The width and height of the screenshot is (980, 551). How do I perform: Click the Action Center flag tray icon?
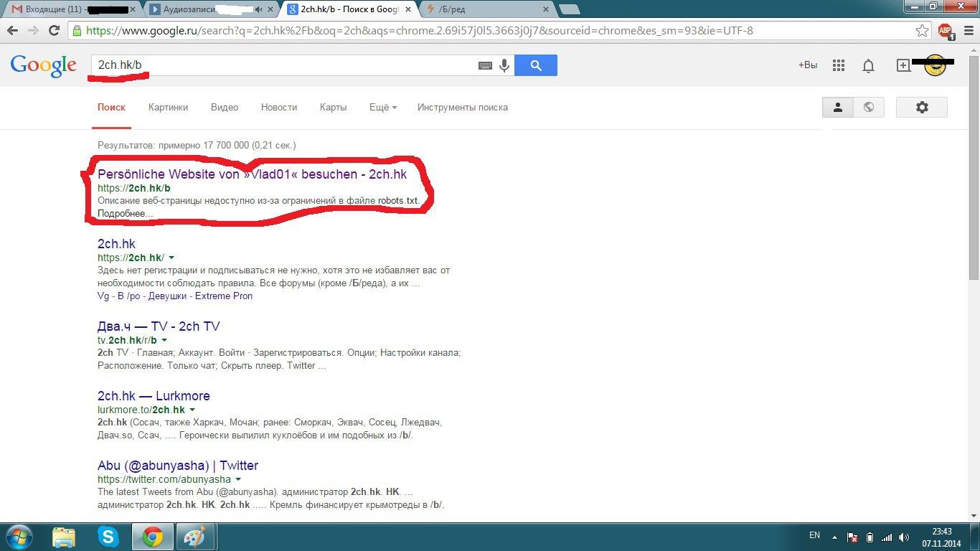[x=852, y=537]
